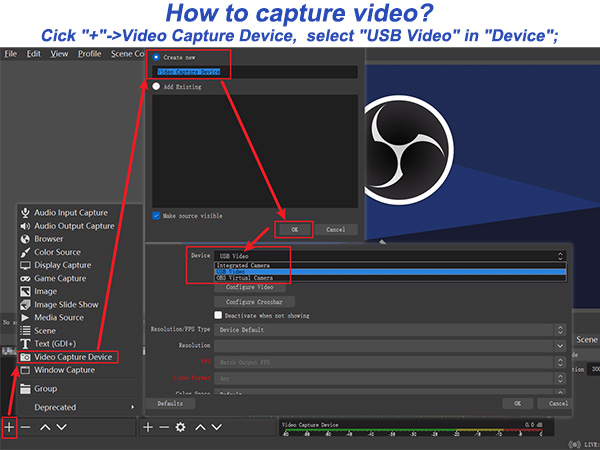Screen dimensions: 600x450
Task: Move source down with the sources arrow
Action: [x=217, y=427]
